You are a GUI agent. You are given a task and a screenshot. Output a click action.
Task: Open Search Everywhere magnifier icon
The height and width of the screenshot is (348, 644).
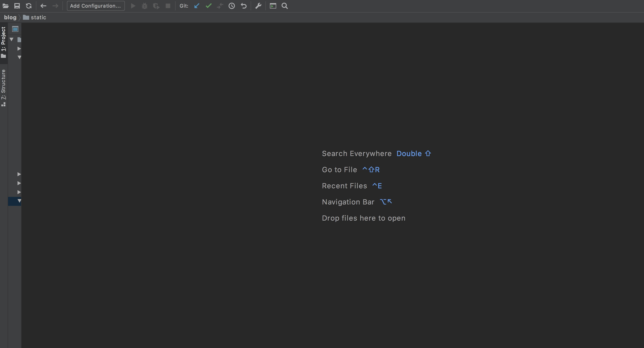(285, 6)
